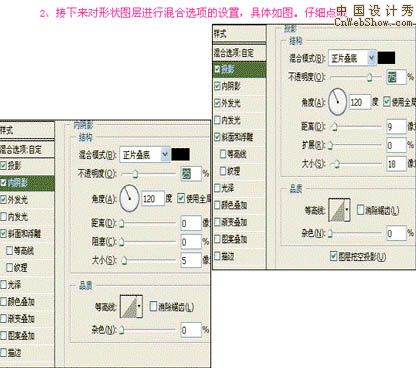Enable the 等高线 sub-option in the 投影 dialog's list

tap(223, 154)
